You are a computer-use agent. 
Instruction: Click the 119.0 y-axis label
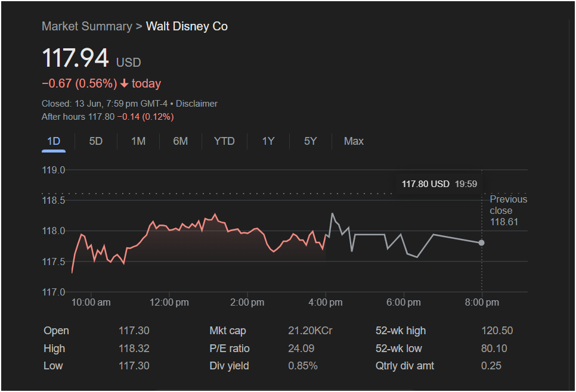click(54, 170)
